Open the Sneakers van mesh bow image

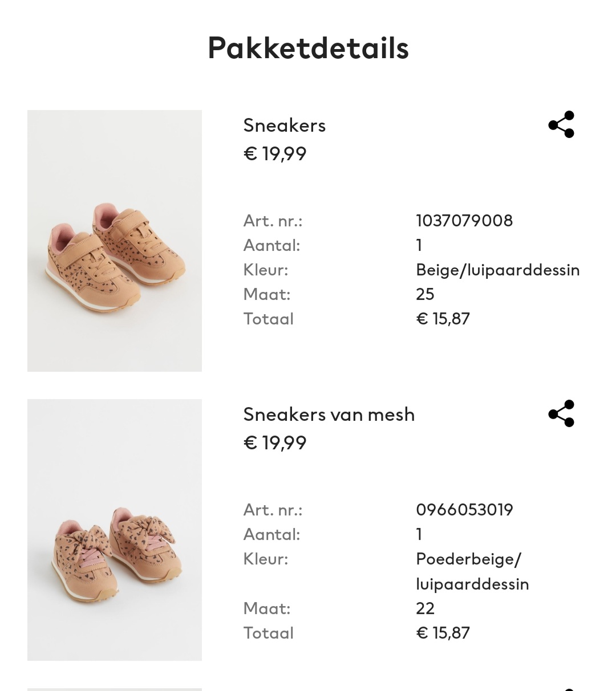pos(115,530)
